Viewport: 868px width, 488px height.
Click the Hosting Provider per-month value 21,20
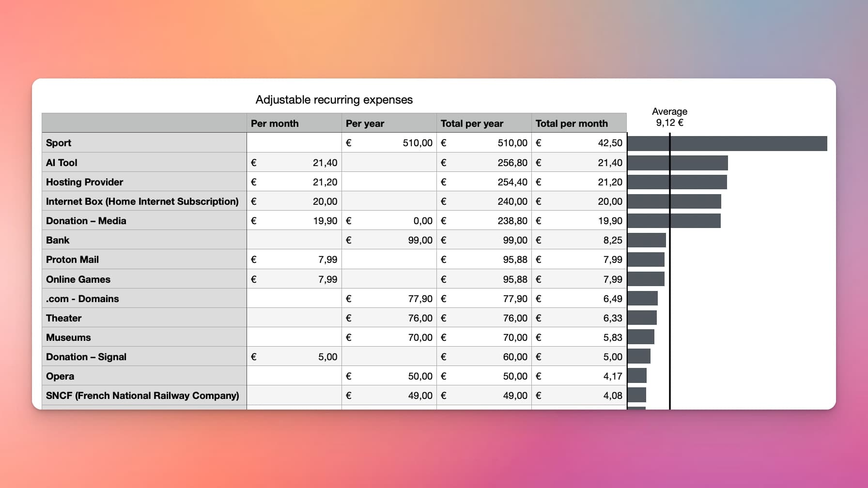point(294,182)
